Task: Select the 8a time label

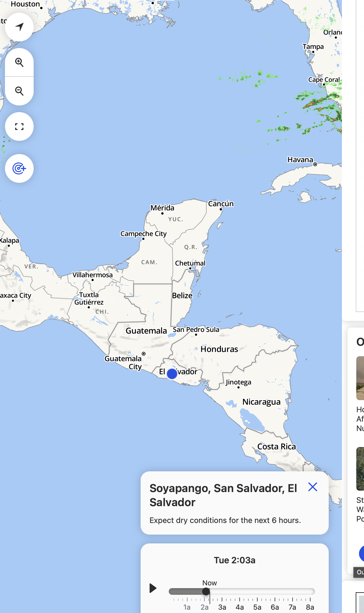Action: point(310,607)
